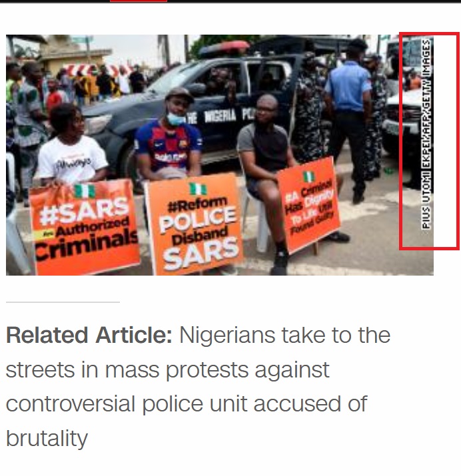Open the "Nigerians take to the" headline link

click(x=285, y=336)
